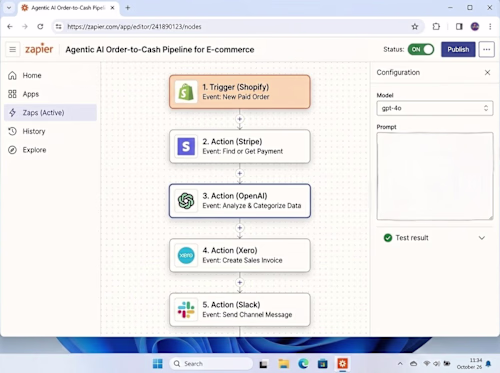Show hidden system tray icons
Screen dimensions: 500x373
pyautogui.click(x=400, y=363)
